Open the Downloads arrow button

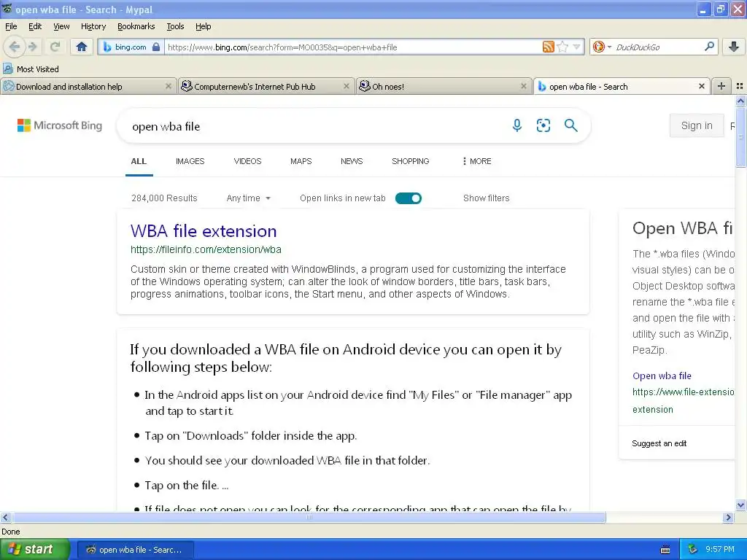pyautogui.click(x=734, y=47)
